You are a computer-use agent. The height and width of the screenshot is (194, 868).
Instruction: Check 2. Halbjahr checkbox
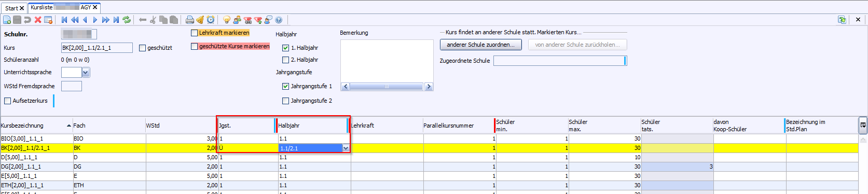[285, 60]
